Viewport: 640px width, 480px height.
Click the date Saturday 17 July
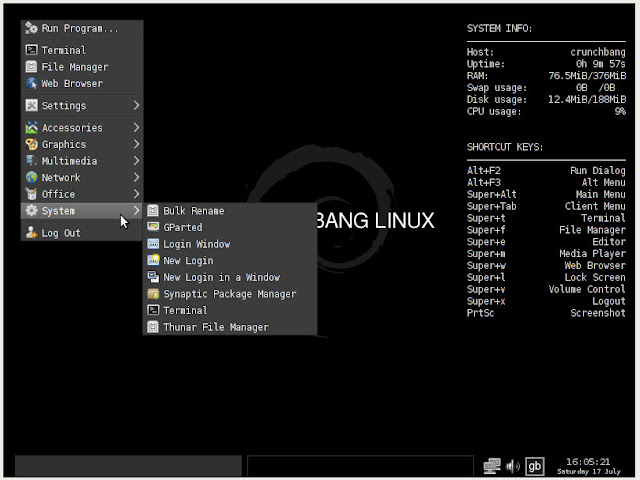point(589,471)
